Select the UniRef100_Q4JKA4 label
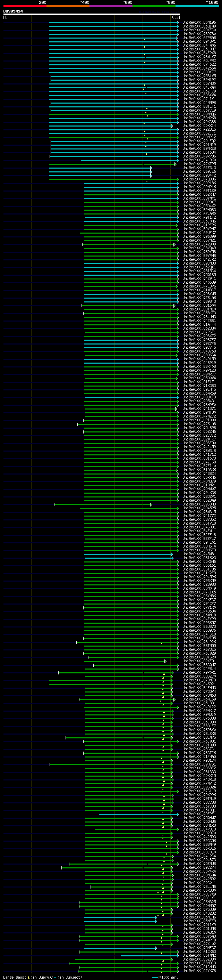 (x=199, y=88)
